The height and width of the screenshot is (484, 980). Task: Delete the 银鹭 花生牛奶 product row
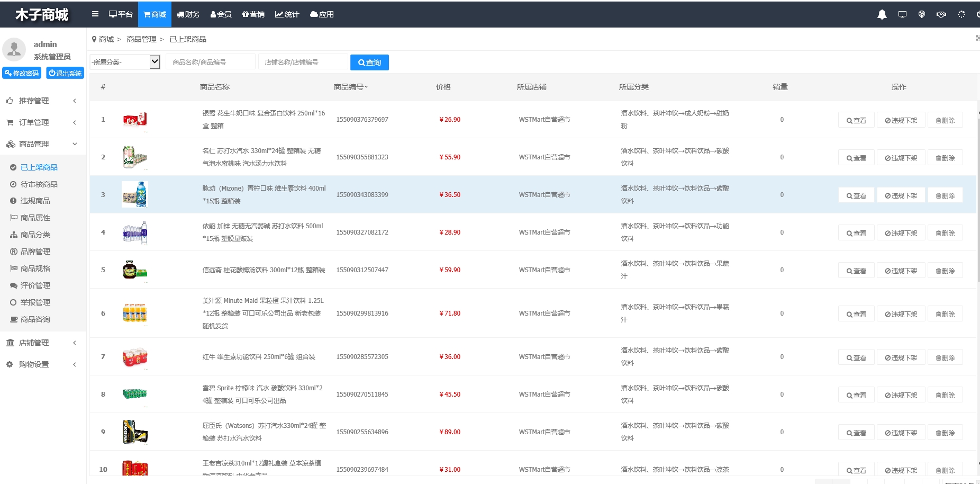[945, 120]
